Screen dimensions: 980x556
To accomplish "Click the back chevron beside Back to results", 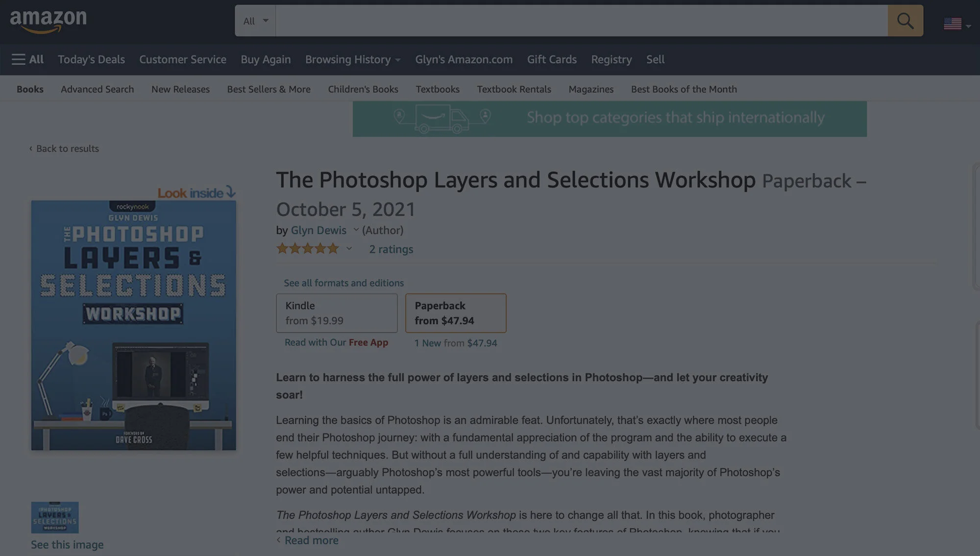I will [x=31, y=148].
